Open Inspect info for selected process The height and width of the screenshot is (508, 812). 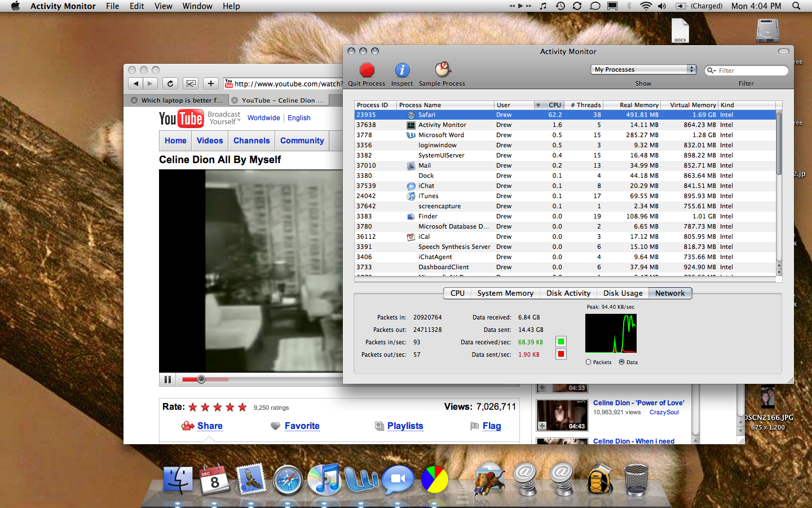click(402, 70)
